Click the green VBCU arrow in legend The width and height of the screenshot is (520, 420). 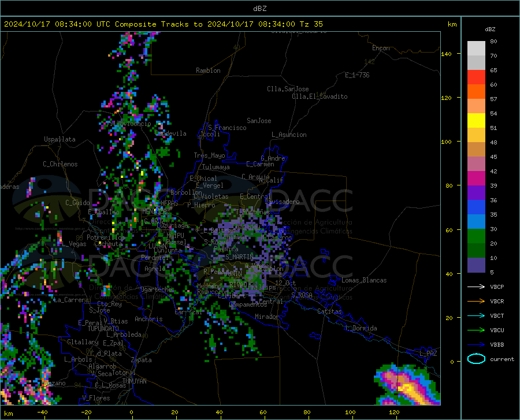[476, 330]
